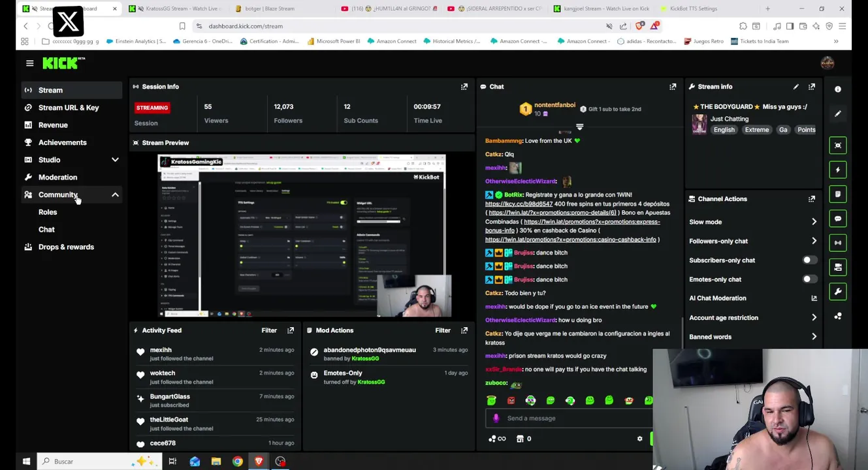
Task: Open Achievements page
Action: pyautogui.click(x=71, y=142)
